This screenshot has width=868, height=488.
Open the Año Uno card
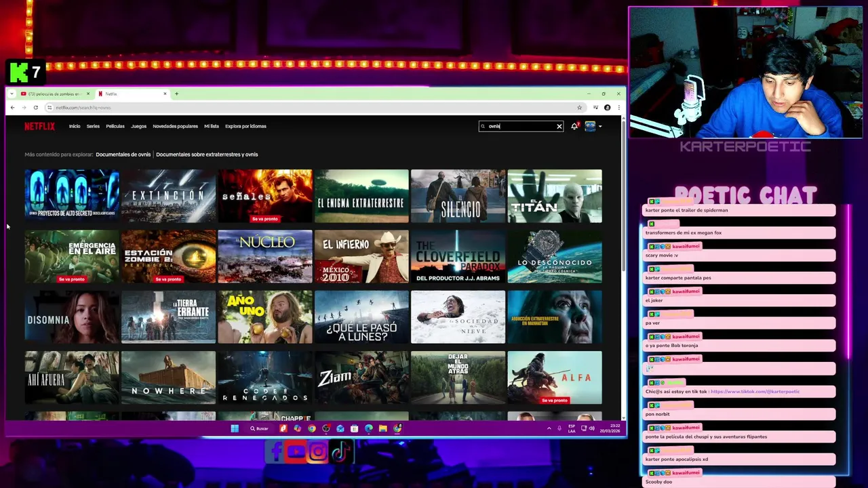pyautogui.click(x=265, y=317)
